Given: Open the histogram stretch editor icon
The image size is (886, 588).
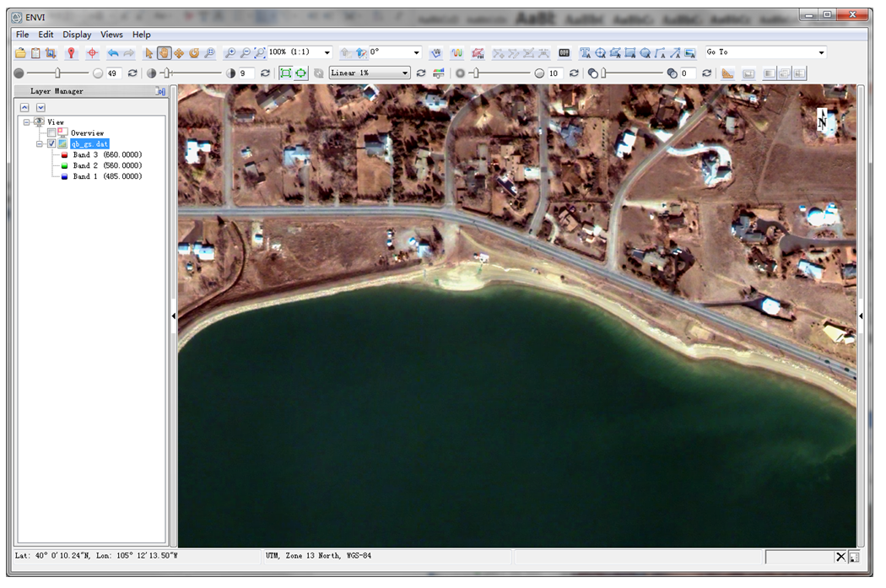Looking at the screenshot, I should point(439,73).
